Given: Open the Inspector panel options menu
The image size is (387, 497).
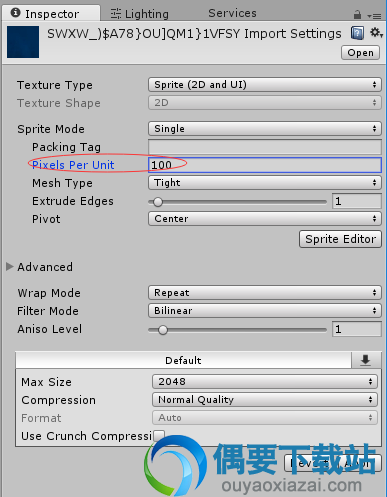Looking at the screenshot, I should [x=375, y=15].
